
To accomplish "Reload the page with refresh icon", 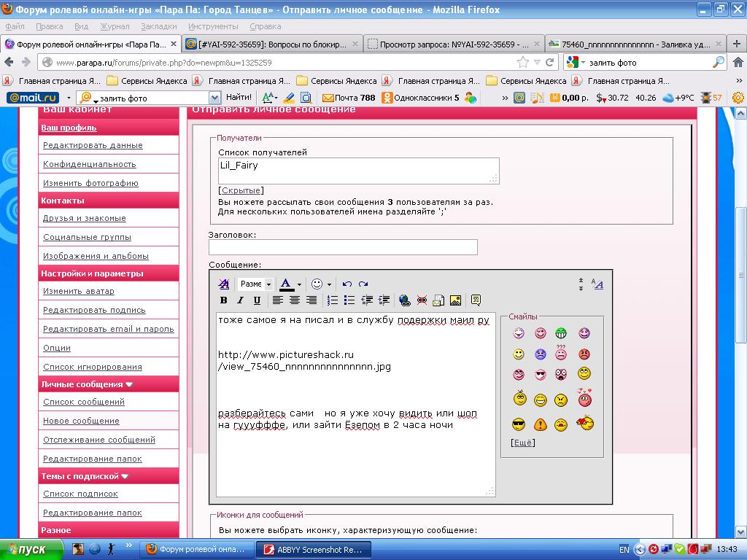I will (550, 63).
